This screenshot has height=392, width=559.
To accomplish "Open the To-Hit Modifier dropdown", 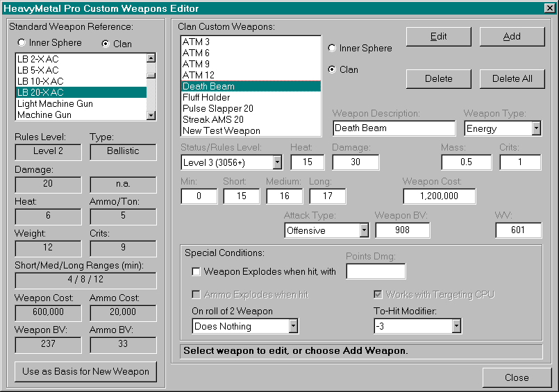I will (456, 326).
